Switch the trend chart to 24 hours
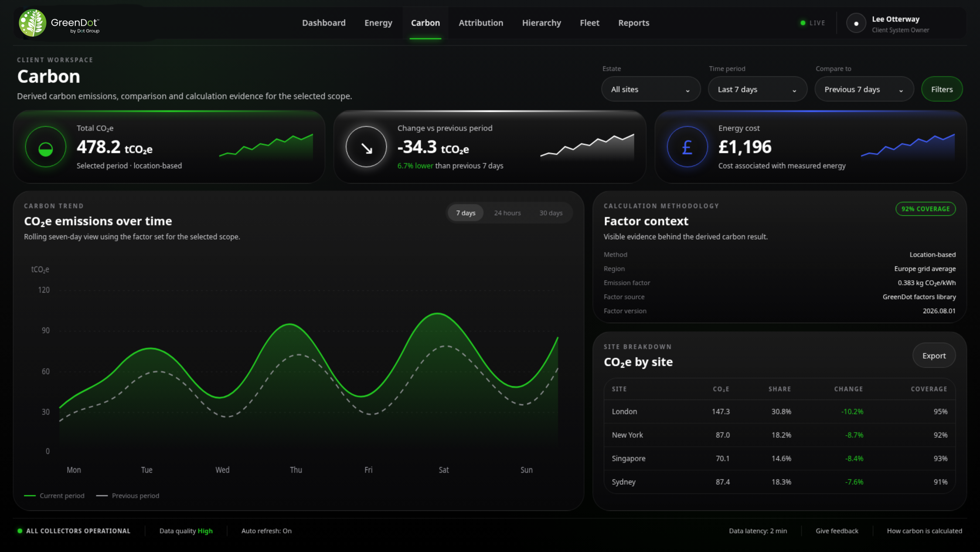Screen dimensions: 980x552 507,213
